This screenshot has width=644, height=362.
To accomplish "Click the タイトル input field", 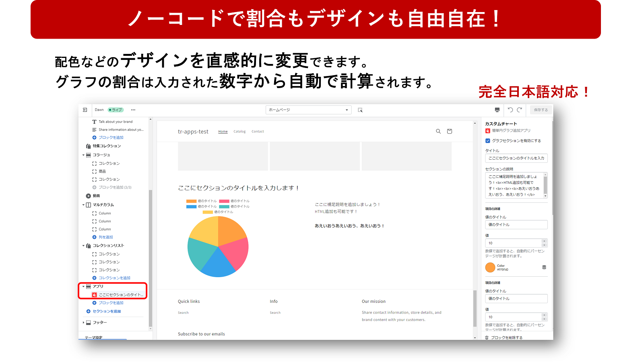I will 516,158.
